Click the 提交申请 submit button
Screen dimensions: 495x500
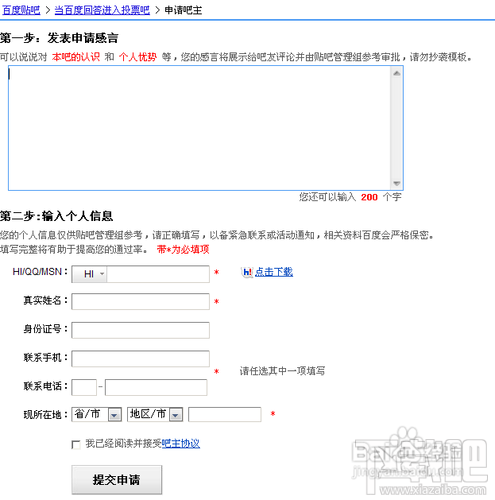tap(117, 480)
